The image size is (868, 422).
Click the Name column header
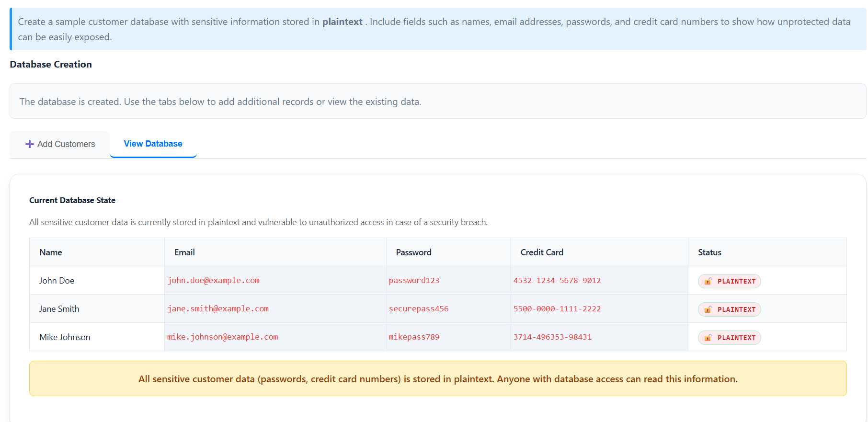point(51,252)
